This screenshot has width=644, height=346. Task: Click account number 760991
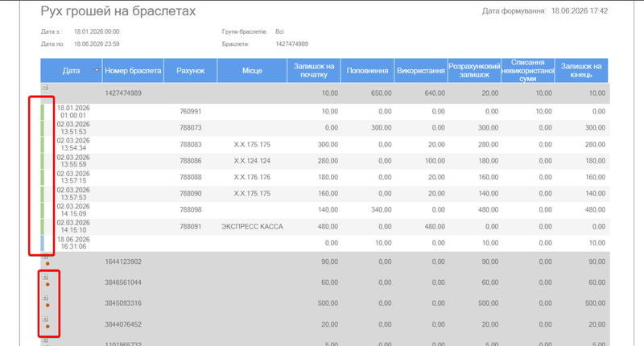tap(191, 112)
